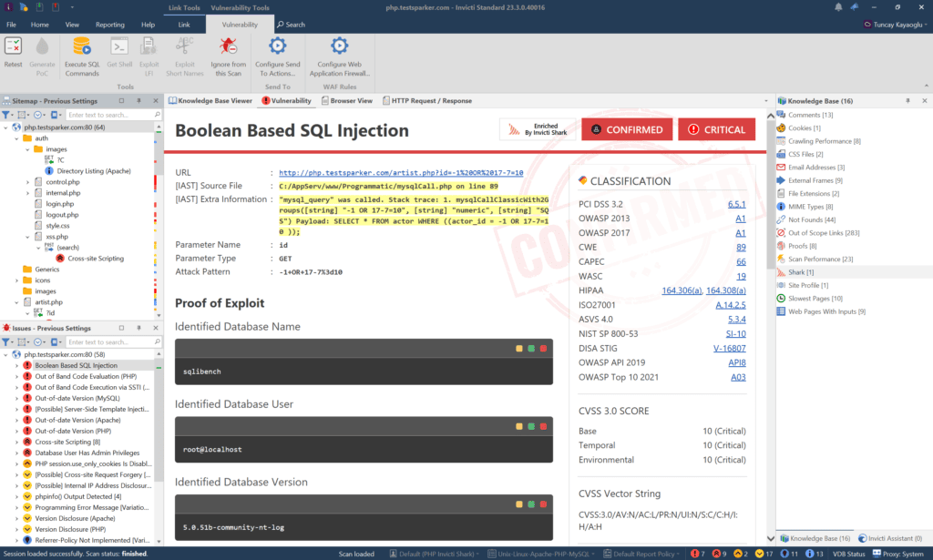The width and height of the screenshot is (933, 560).
Task: Expand the control.php tree node
Action: point(27,182)
